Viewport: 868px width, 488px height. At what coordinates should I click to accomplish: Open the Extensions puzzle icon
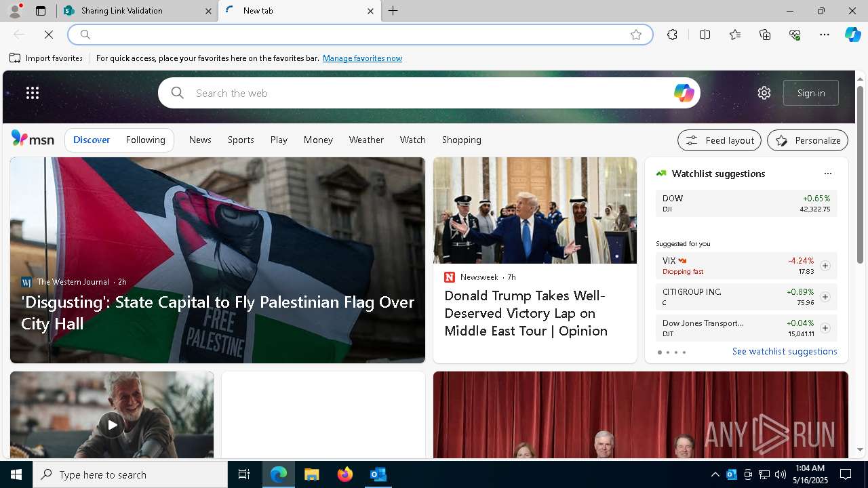point(672,35)
